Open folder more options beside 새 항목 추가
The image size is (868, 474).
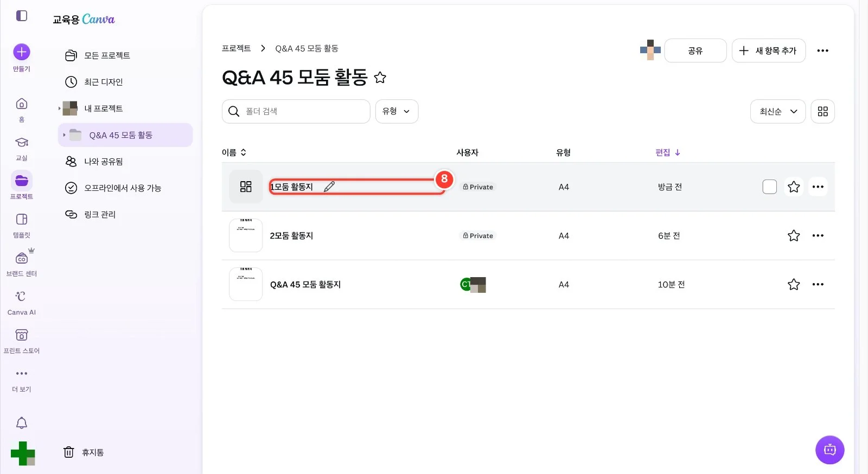tap(823, 50)
